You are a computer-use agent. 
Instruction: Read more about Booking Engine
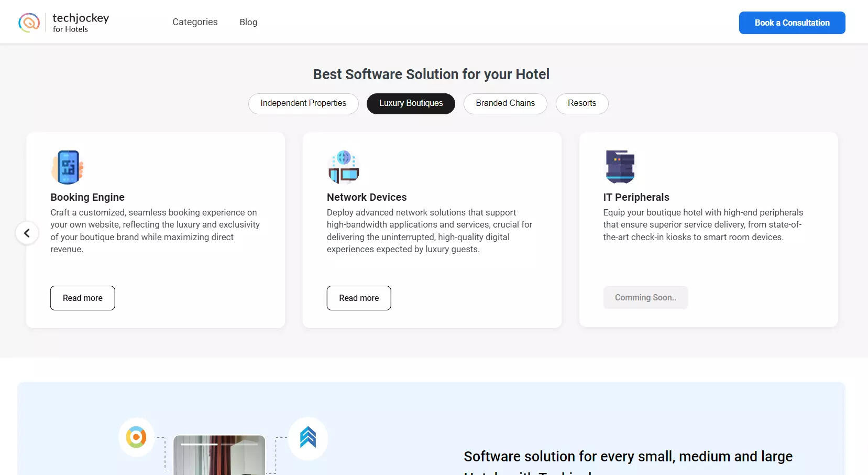click(83, 298)
